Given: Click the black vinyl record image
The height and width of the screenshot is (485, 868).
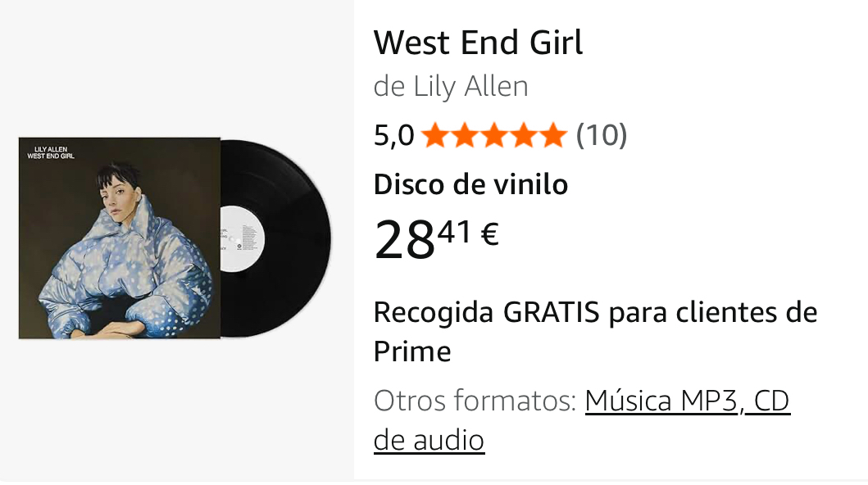Looking at the screenshot, I should 277,238.
